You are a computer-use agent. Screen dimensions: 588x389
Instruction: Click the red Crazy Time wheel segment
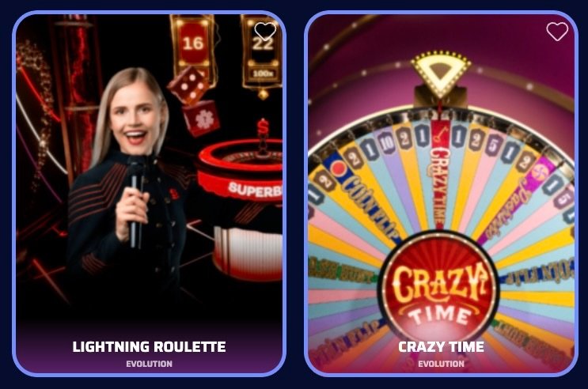click(x=440, y=174)
